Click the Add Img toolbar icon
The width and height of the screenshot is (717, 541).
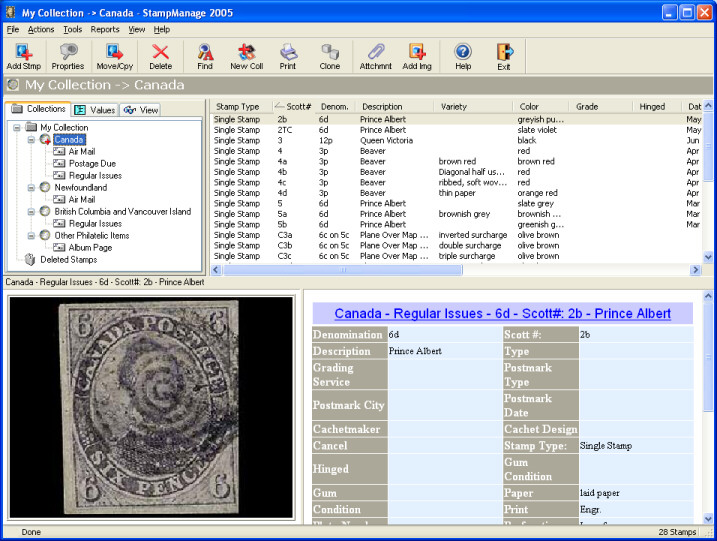[x=417, y=56]
